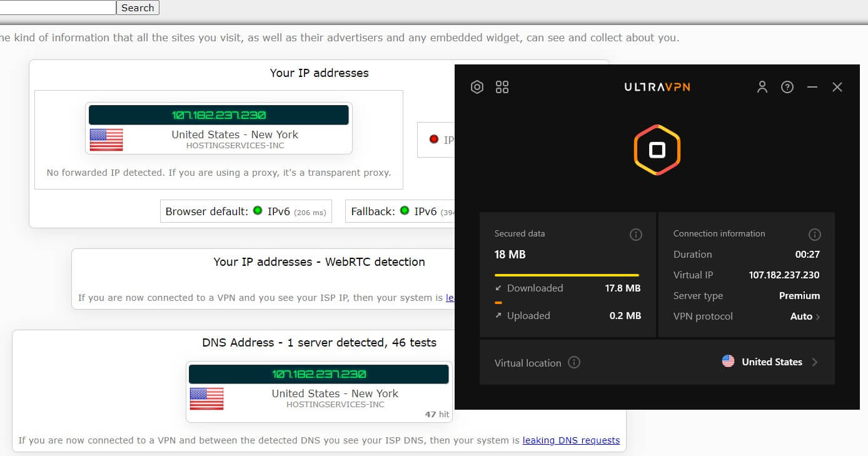Viewport: 868px width, 456px height.
Task: Open the UltraVPN account profile icon
Action: pyautogui.click(x=762, y=87)
